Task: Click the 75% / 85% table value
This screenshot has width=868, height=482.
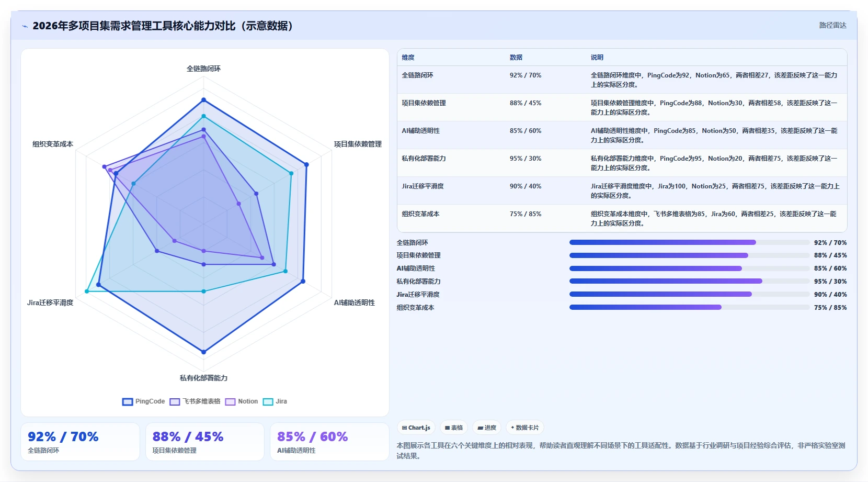Action: pyautogui.click(x=526, y=214)
